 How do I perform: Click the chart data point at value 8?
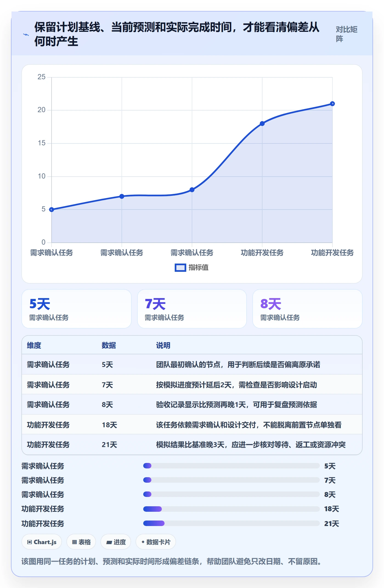tap(192, 190)
